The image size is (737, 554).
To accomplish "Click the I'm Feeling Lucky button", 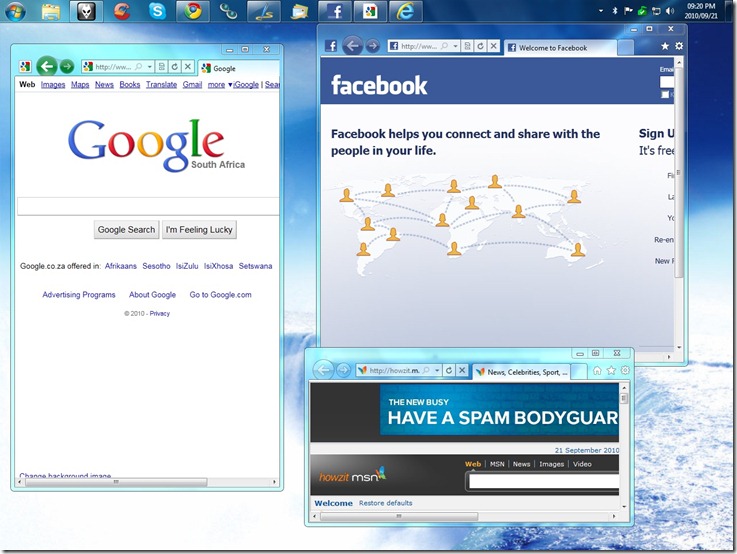I will point(199,230).
